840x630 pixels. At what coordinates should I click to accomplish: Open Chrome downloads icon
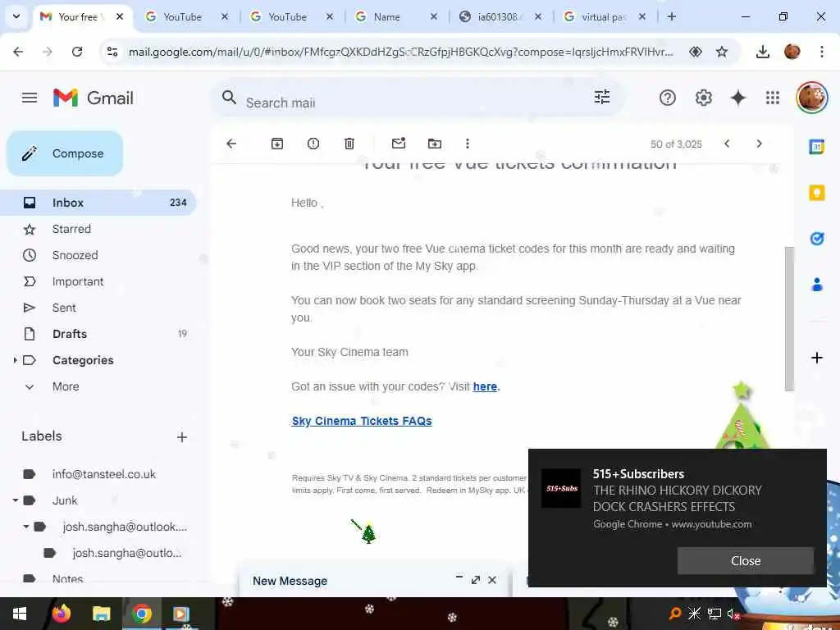[x=762, y=52]
